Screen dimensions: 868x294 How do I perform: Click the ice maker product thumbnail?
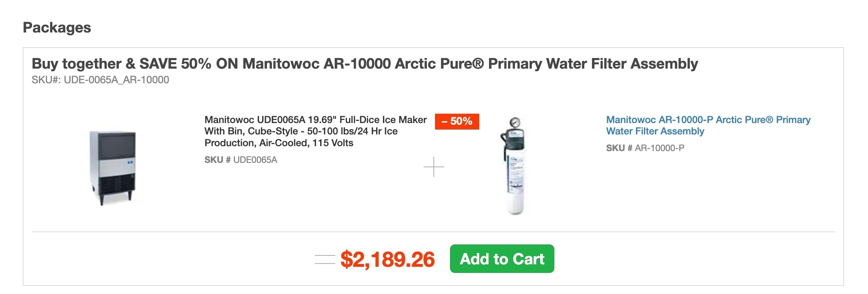(112, 167)
